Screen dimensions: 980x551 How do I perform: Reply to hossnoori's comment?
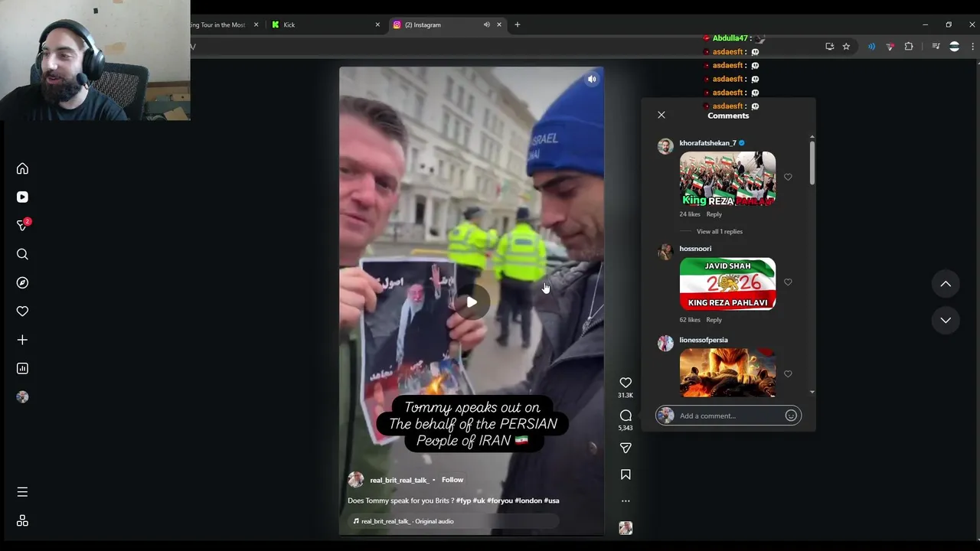pos(714,320)
